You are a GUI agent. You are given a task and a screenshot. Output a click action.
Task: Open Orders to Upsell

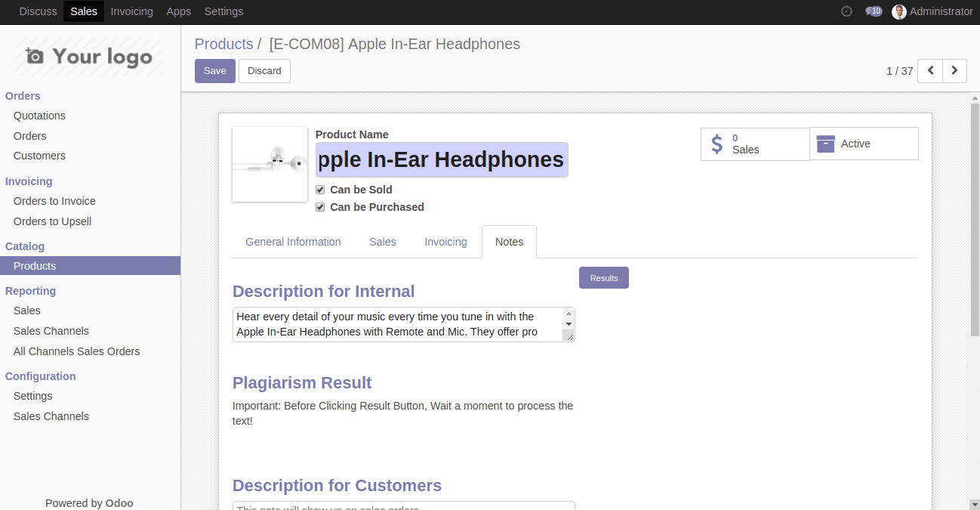coord(53,221)
